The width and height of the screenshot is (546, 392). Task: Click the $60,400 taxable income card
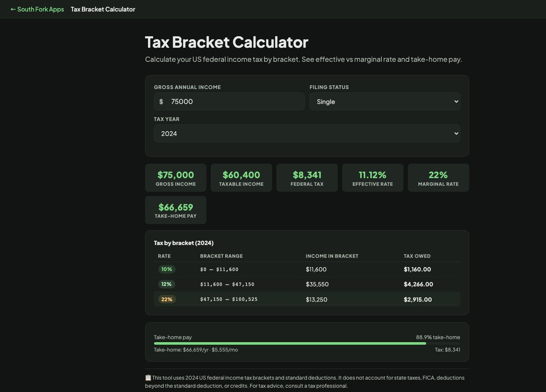point(241,178)
